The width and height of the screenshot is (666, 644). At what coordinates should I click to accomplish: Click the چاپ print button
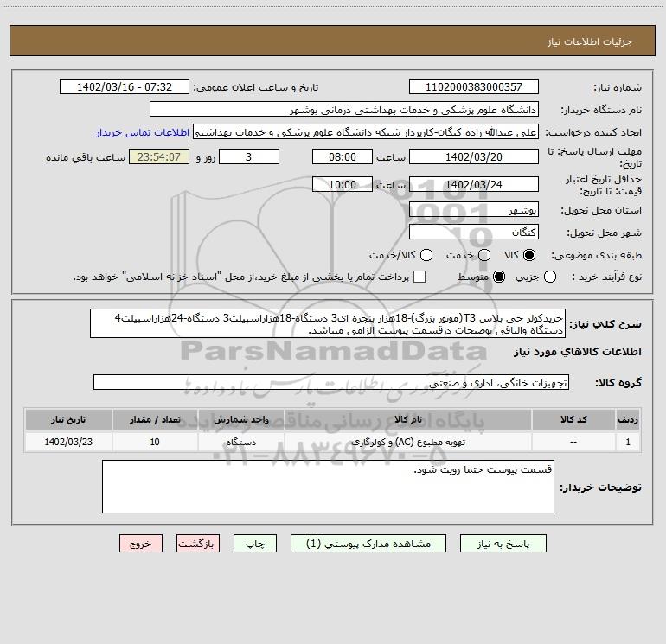click(x=255, y=544)
